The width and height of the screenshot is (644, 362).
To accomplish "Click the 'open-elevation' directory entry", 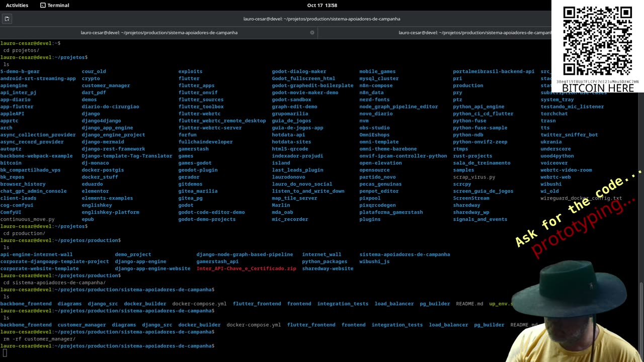I will (x=380, y=163).
